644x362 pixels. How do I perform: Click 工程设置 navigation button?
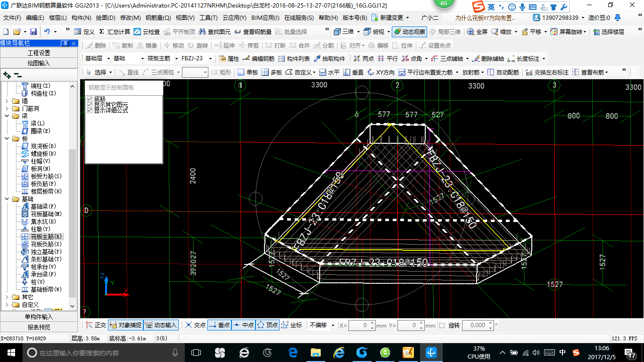coord(39,53)
